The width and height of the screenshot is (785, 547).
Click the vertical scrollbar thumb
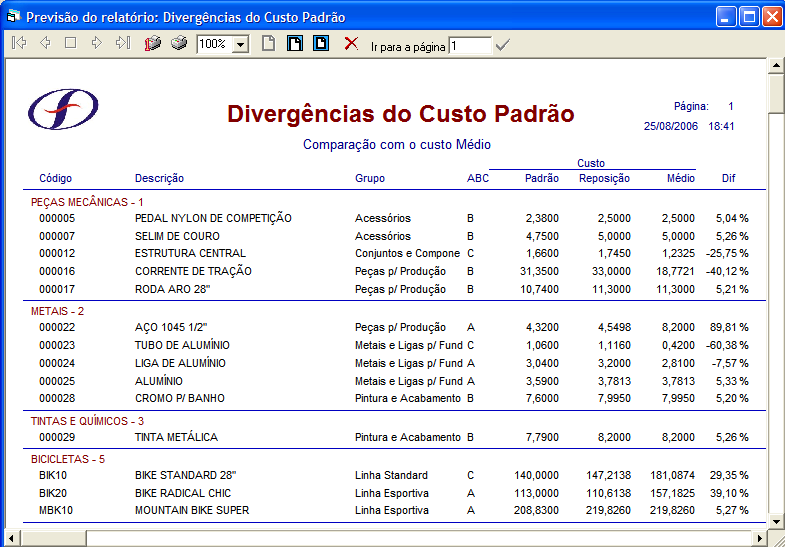click(776, 94)
